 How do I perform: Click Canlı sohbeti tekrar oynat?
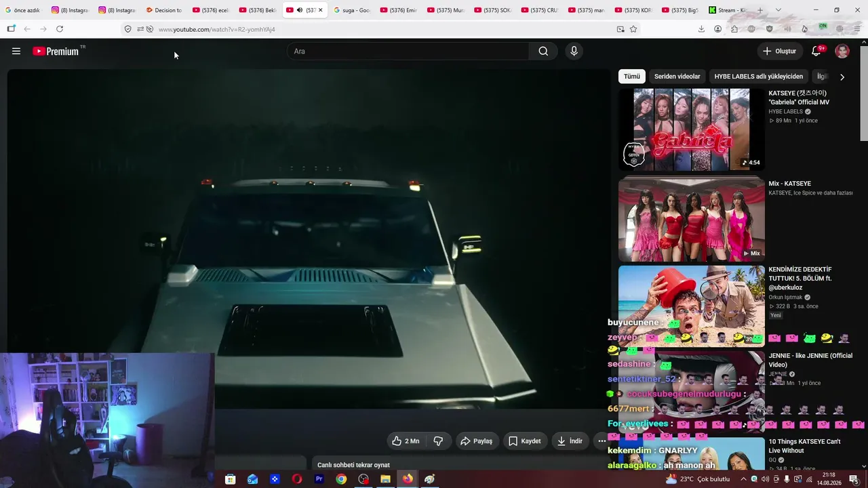click(353, 465)
